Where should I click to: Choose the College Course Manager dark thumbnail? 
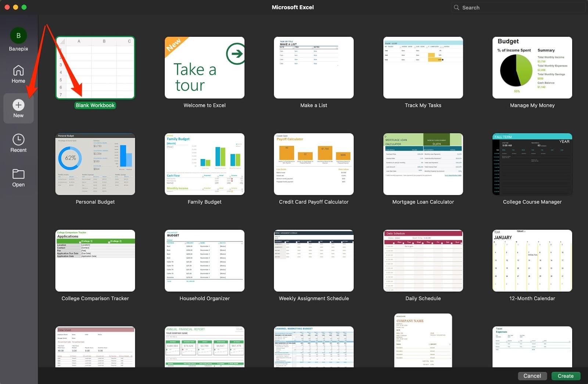pos(532,164)
